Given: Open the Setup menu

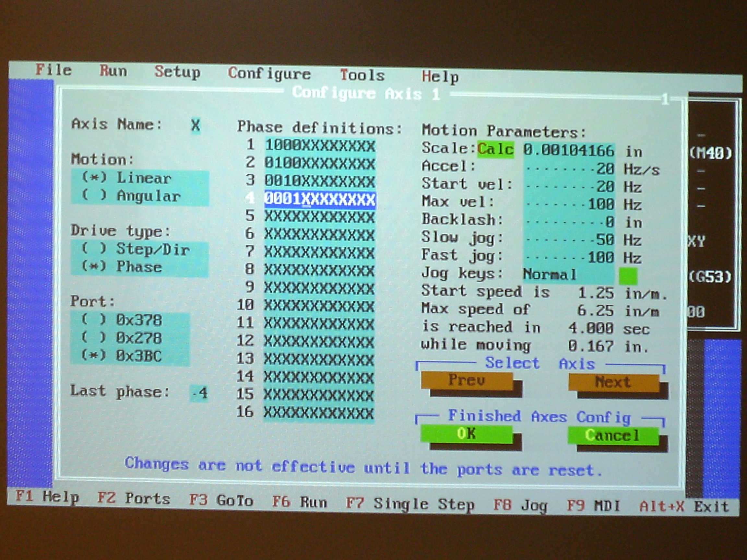Looking at the screenshot, I should 177,72.
